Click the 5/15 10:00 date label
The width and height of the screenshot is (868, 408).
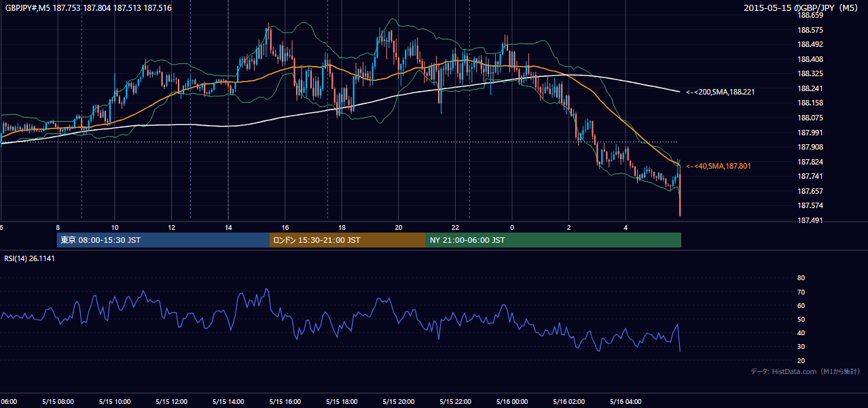114,402
